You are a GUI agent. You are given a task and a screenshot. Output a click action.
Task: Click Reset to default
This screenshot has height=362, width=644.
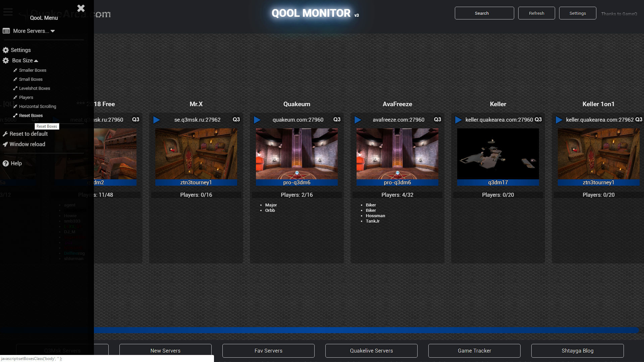click(x=29, y=134)
